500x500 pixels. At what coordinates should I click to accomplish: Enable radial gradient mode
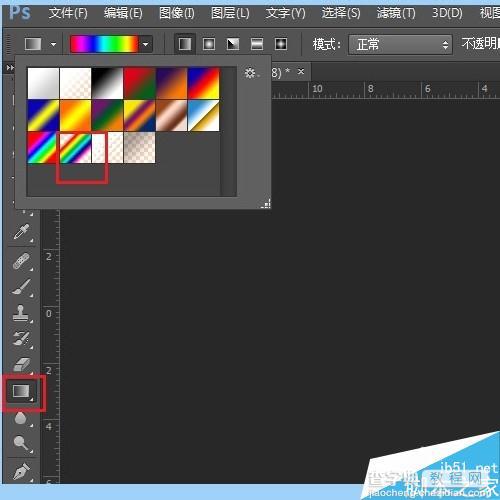tap(209, 44)
